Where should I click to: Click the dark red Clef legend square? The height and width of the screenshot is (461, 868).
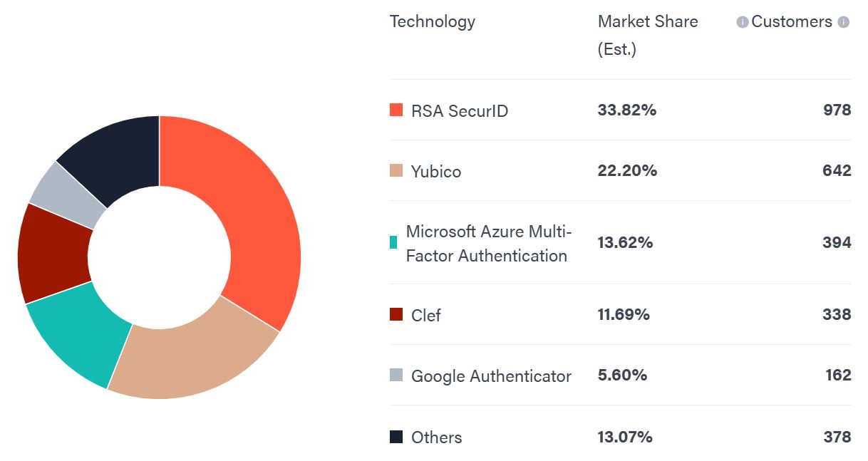(x=396, y=314)
